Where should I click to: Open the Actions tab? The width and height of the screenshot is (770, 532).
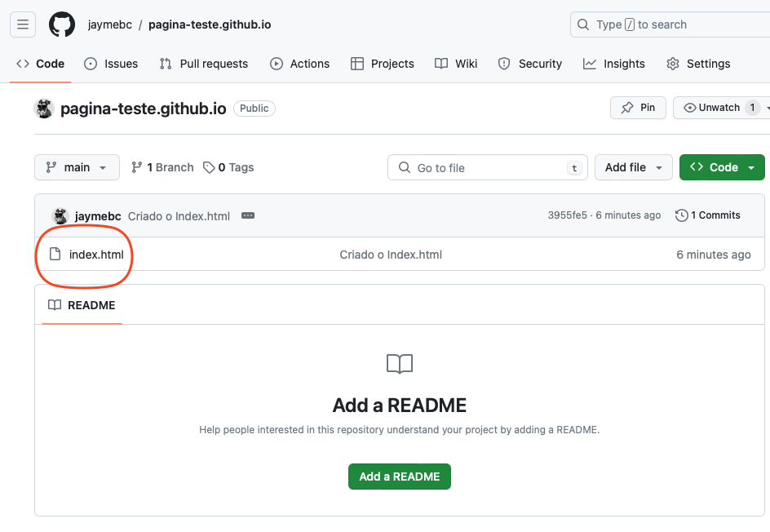pos(300,64)
